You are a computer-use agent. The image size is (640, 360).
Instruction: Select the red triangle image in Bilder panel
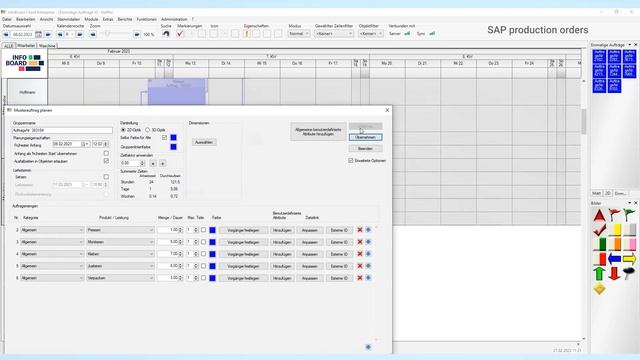pos(599,215)
